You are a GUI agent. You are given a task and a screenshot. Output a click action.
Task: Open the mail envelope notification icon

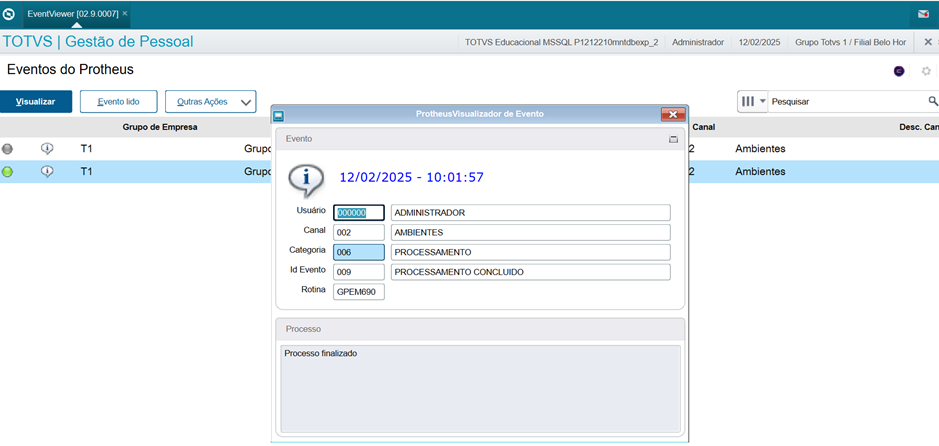923,14
